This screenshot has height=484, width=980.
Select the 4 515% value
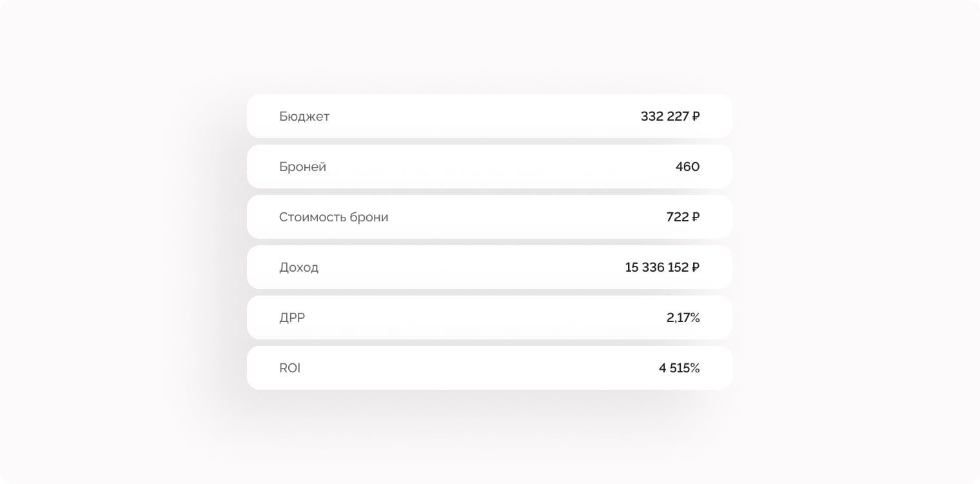679,368
